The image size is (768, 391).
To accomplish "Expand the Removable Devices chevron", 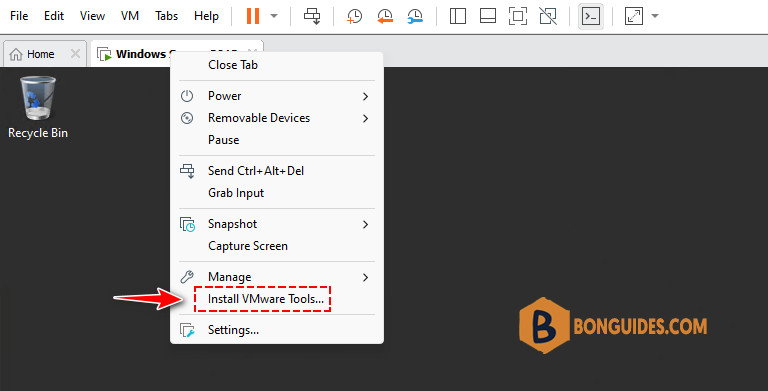I will coord(365,119).
